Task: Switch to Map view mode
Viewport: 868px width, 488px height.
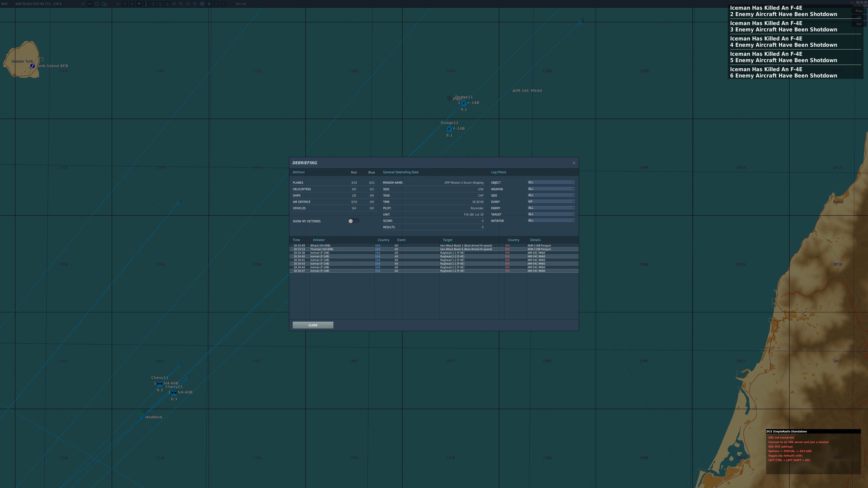Action: (859, 11)
